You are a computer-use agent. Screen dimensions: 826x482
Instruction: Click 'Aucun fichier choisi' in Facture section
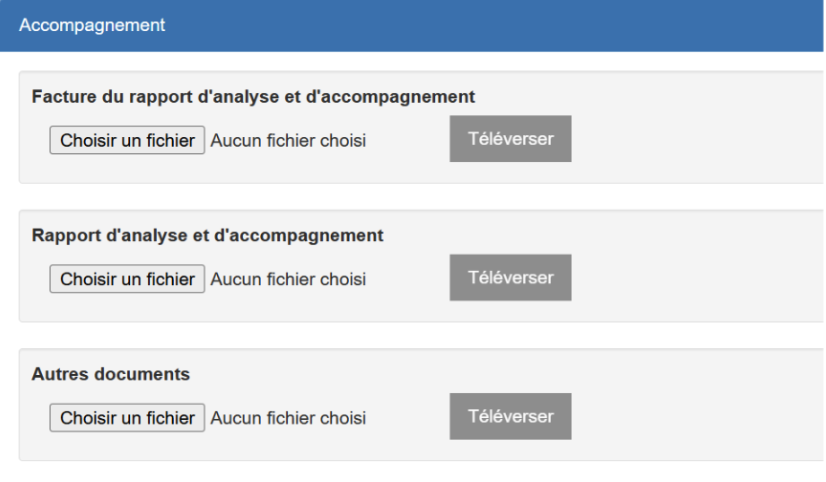[288, 141]
